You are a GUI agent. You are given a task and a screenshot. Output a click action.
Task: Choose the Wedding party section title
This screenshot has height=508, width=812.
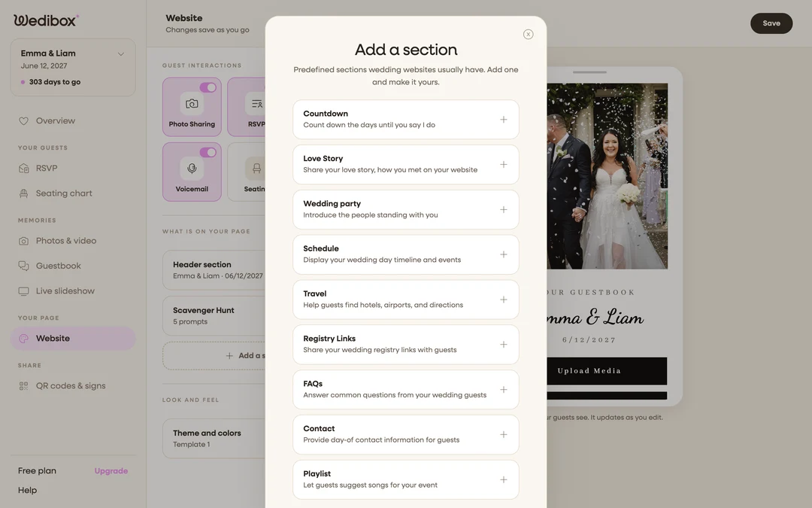tap(332, 204)
